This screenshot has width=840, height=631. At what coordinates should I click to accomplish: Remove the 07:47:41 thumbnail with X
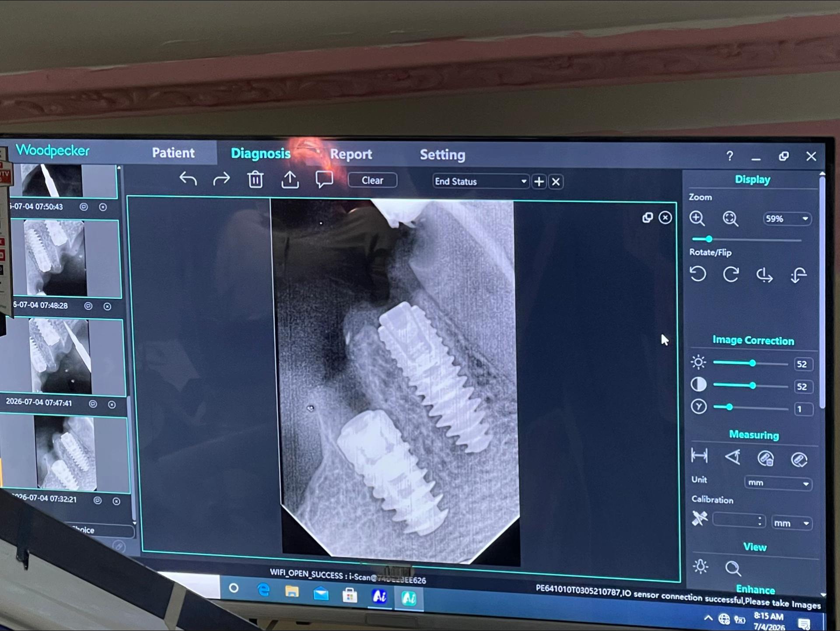click(112, 404)
